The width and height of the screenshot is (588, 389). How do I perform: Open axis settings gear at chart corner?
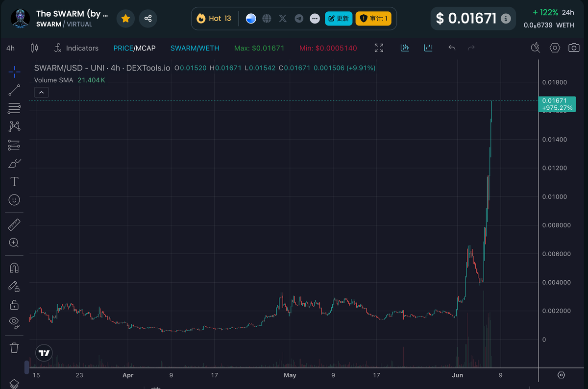coord(562,375)
